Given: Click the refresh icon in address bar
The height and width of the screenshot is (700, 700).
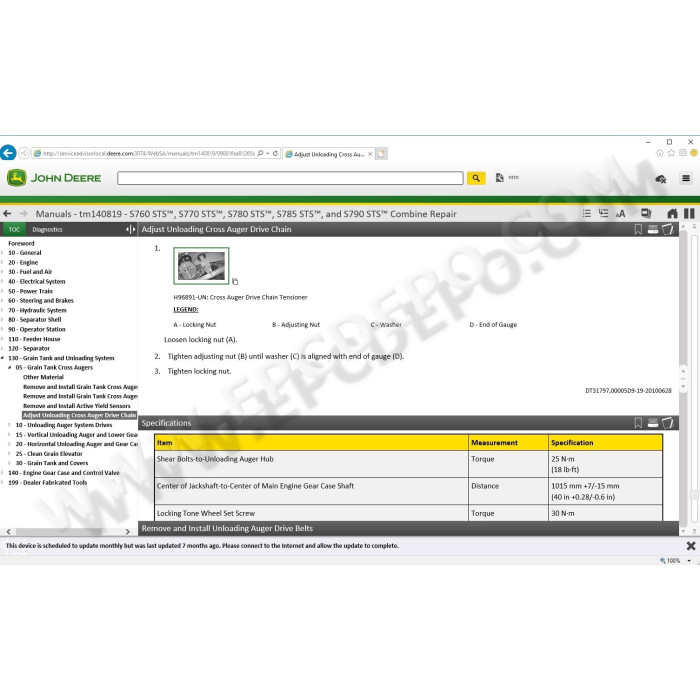Looking at the screenshot, I should pyautogui.click(x=275, y=153).
